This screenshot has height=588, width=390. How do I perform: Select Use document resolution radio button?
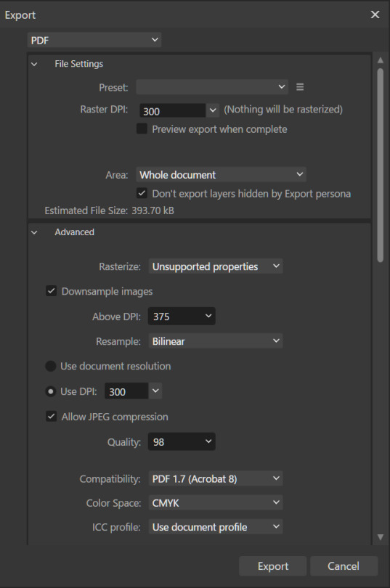pyautogui.click(x=51, y=366)
